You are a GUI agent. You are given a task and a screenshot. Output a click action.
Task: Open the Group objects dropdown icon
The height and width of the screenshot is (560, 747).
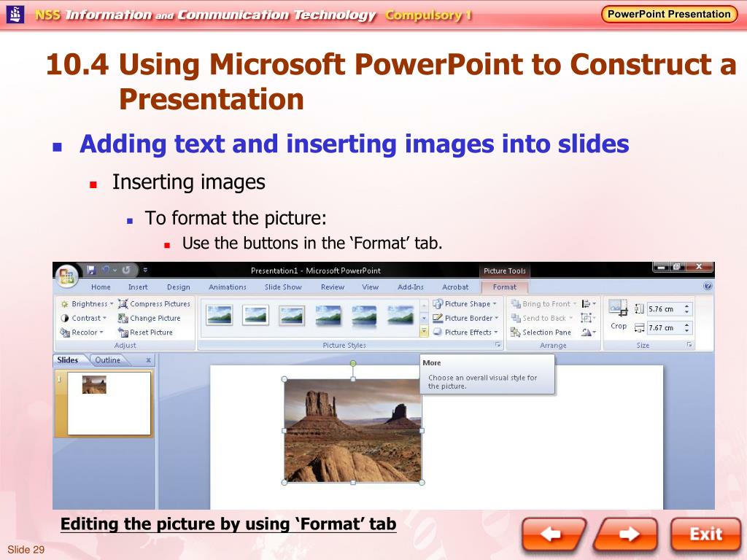coord(589,318)
